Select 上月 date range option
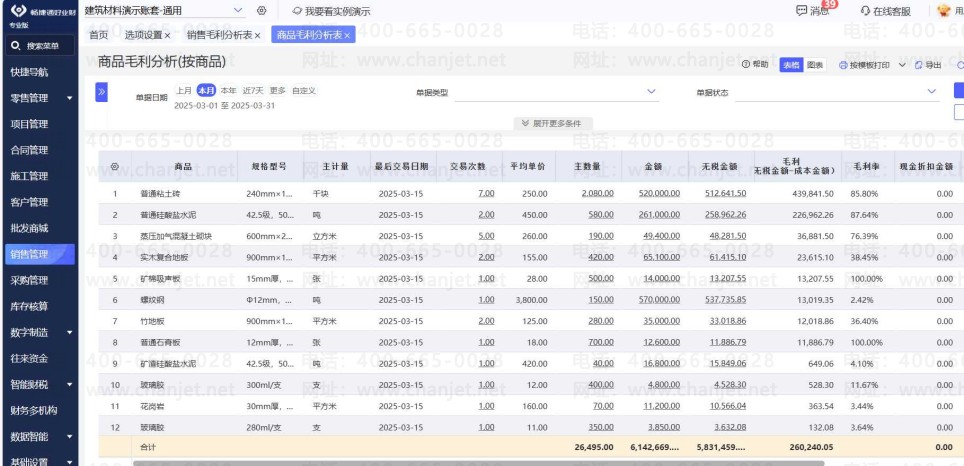 pos(184,90)
